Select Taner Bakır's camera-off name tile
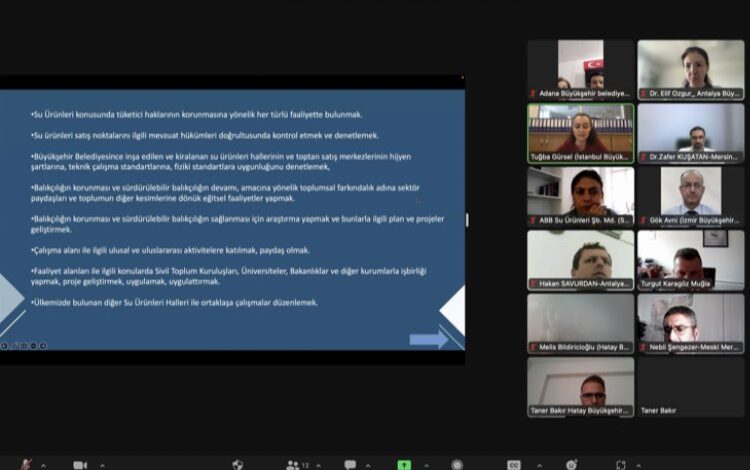The height and width of the screenshot is (470, 750). click(690, 386)
